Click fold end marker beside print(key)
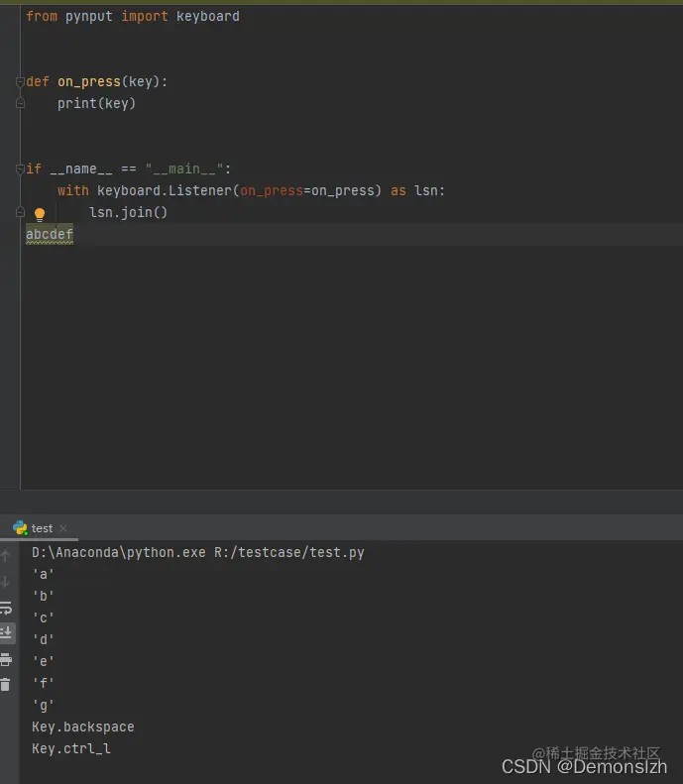The image size is (683, 784). [20, 103]
